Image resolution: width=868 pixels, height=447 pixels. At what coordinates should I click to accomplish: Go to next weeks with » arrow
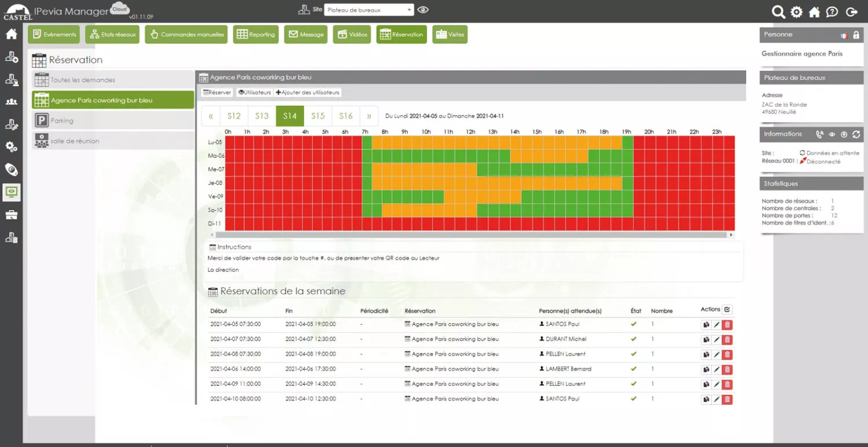(x=369, y=116)
